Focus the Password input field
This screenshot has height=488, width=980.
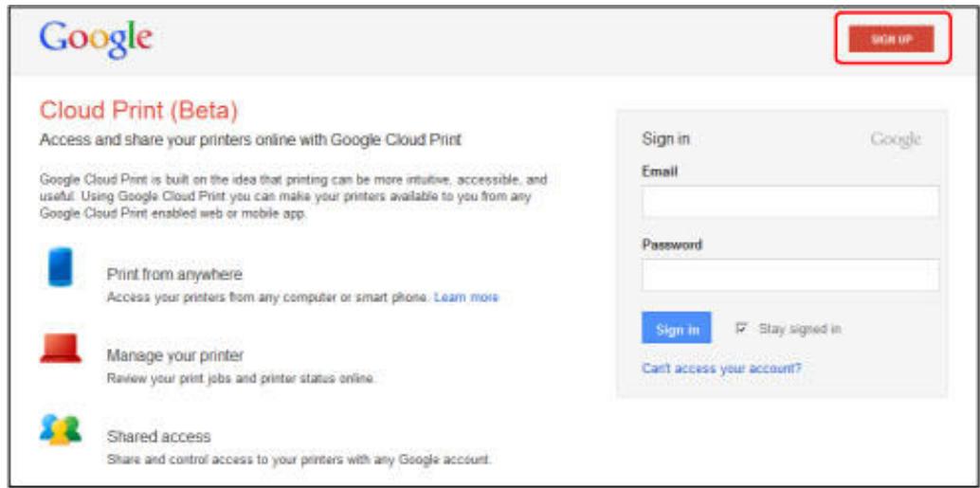(790, 275)
